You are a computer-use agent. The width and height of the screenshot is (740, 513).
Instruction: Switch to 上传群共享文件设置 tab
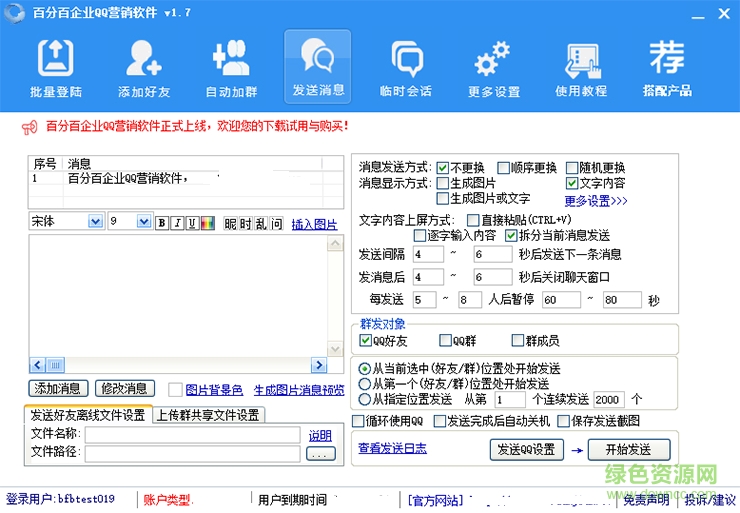pyautogui.click(x=208, y=415)
